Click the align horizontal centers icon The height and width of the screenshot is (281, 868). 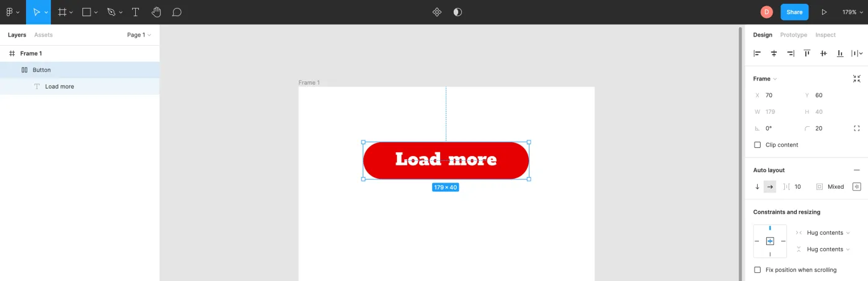coord(774,54)
